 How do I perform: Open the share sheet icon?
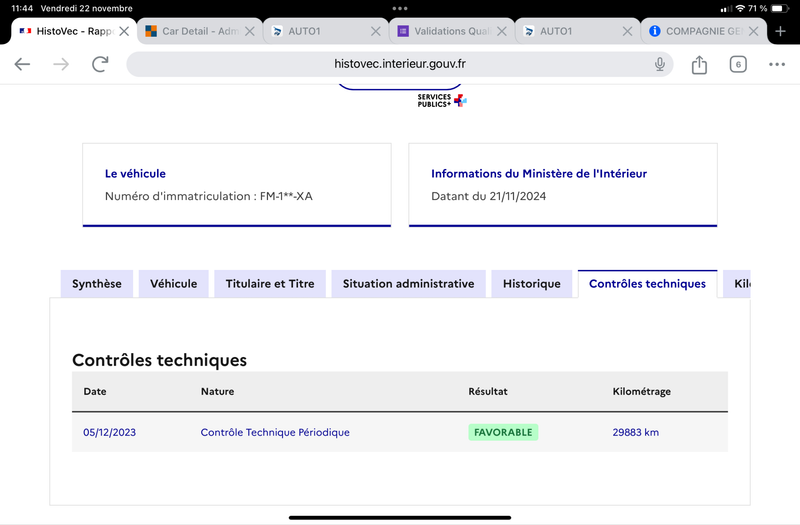click(x=699, y=64)
